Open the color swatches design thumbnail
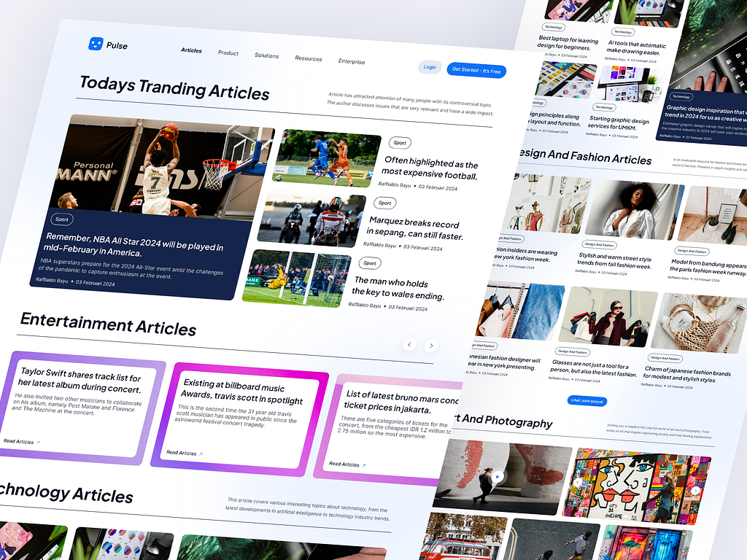This screenshot has height=560, width=747. [566, 79]
